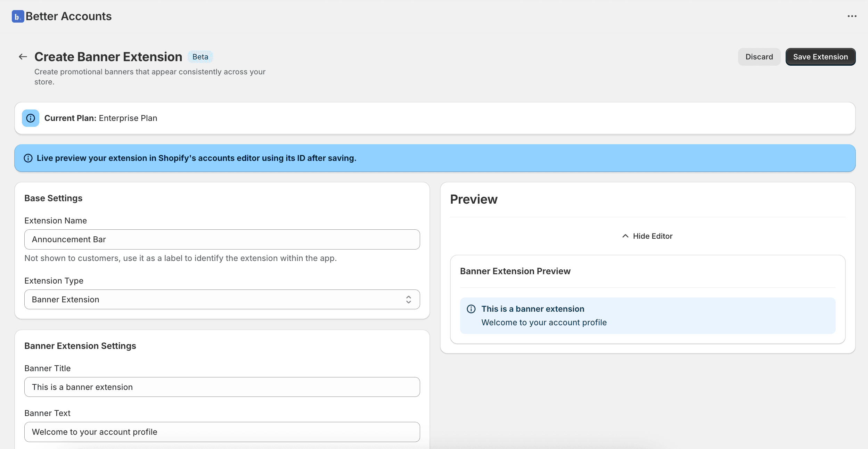The height and width of the screenshot is (449, 868).
Task: Click the Beta badge next to the page title
Action: [200, 56]
